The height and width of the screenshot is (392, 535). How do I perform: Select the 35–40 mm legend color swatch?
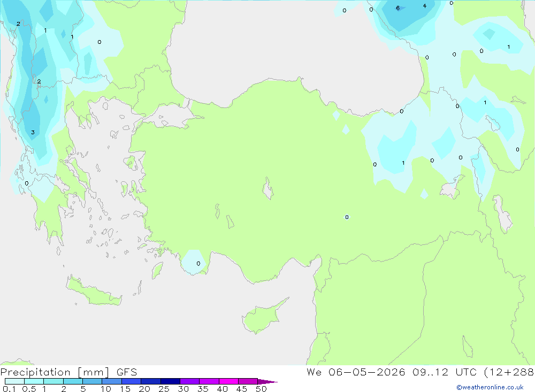point(209,381)
